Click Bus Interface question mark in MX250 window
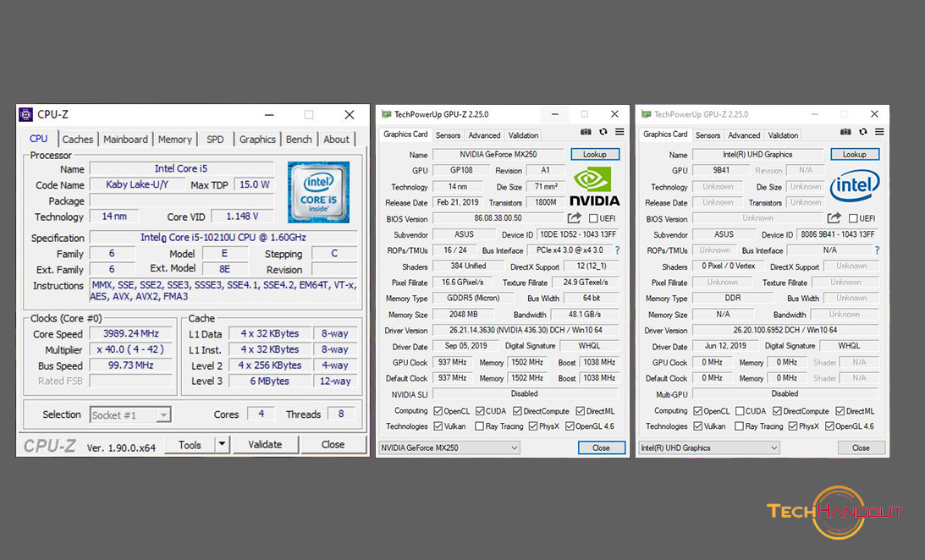The width and height of the screenshot is (925, 560). pos(617,250)
